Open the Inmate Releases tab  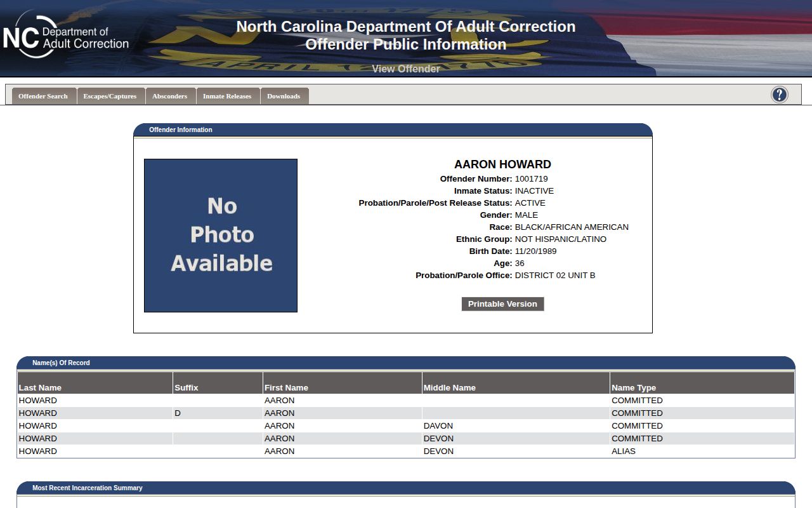click(227, 96)
